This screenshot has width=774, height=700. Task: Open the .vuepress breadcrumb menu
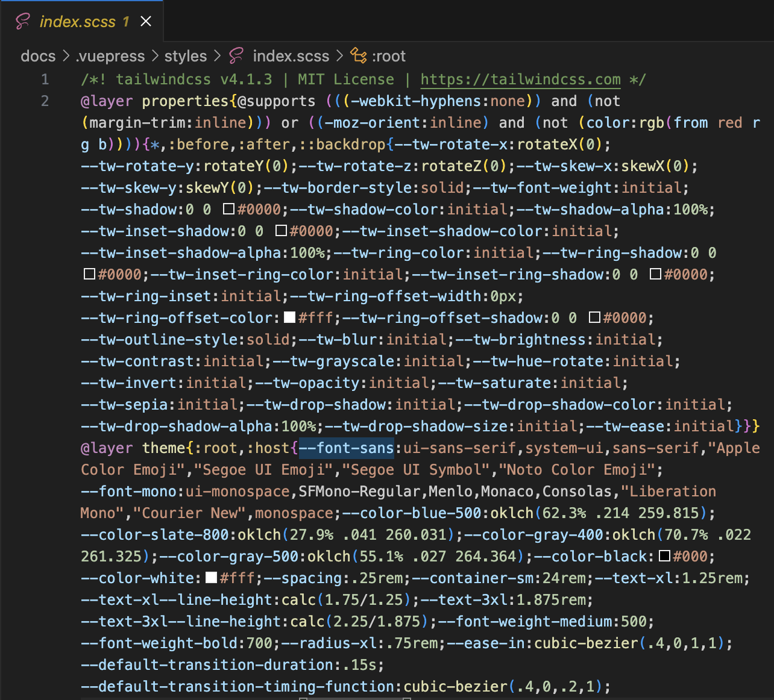click(x=110, y=55)
